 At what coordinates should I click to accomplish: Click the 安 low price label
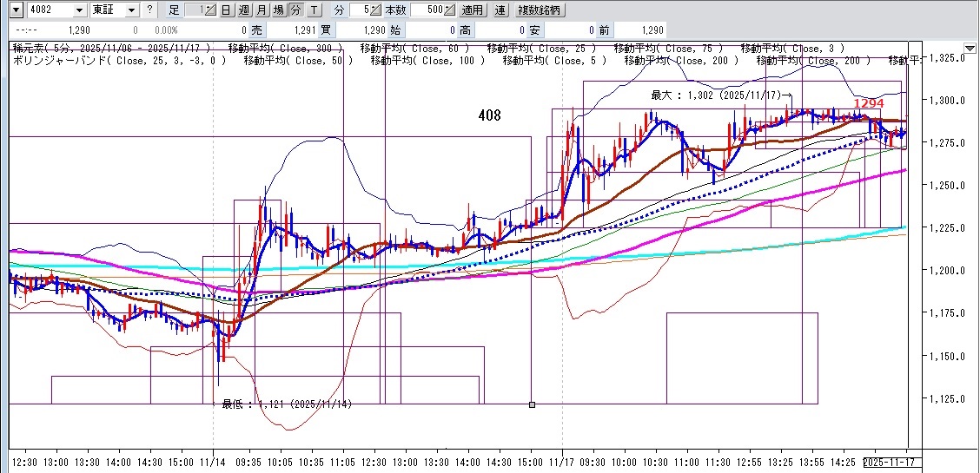534,30
